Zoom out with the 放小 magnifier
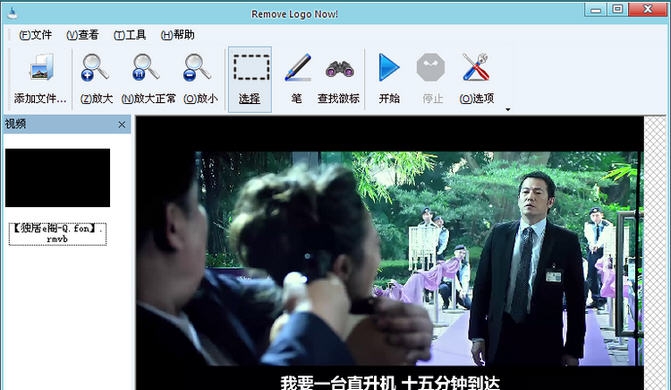This screenshot has height=390, width=671. pyautogui.click(x=197, y=67)
